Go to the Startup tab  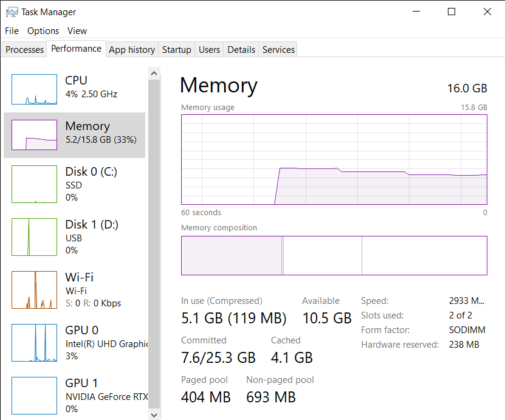pyautogui.click(x=176, y=50)
